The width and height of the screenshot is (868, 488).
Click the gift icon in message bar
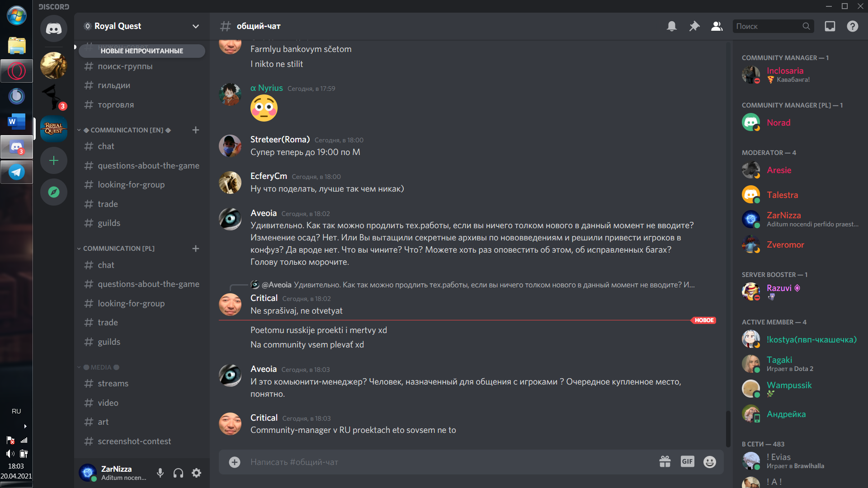(665, 462)
